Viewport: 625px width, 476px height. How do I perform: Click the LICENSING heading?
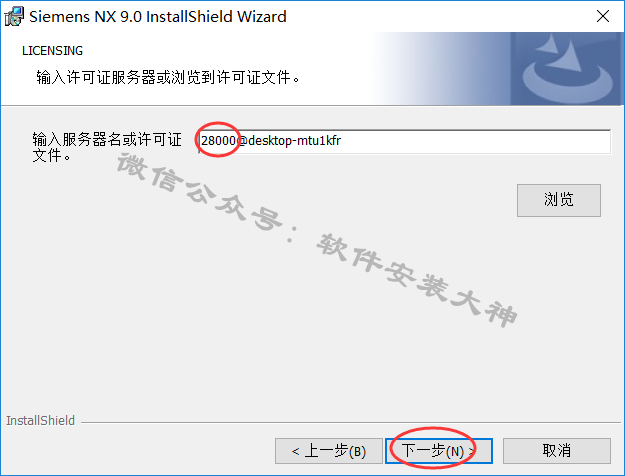53,51
